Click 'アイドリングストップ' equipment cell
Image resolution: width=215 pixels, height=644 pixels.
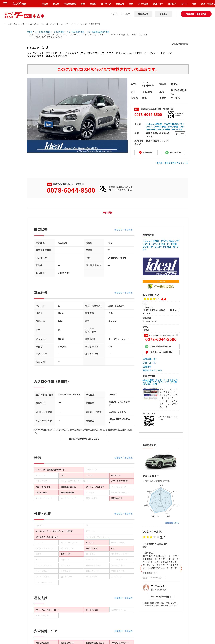tap(96, 487)
